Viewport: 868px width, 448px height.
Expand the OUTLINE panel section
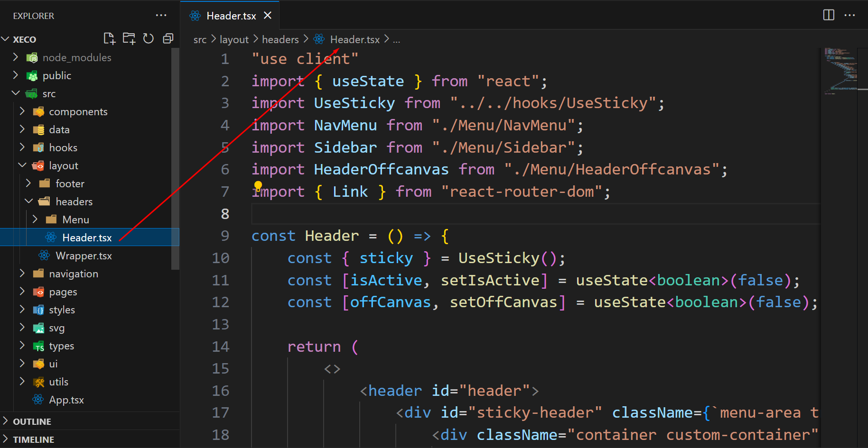tap(90, 421)
